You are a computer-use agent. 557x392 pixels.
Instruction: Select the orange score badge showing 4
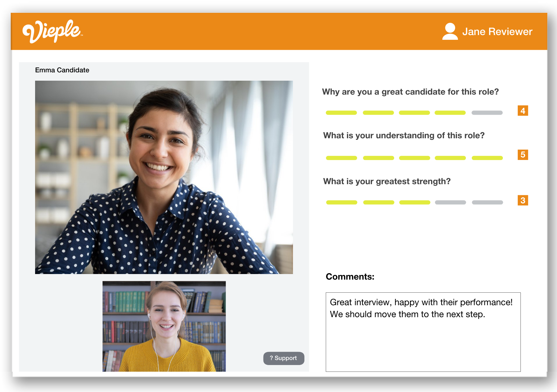523,111
